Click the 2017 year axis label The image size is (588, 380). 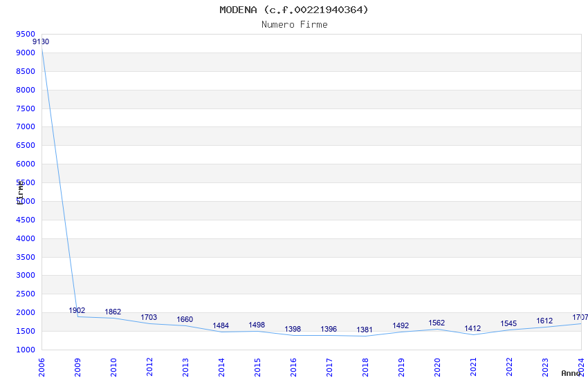(329, 368)
